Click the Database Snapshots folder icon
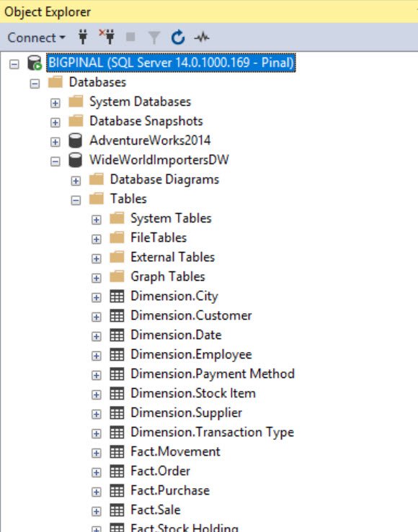The image size is (418, 532). 76,121
